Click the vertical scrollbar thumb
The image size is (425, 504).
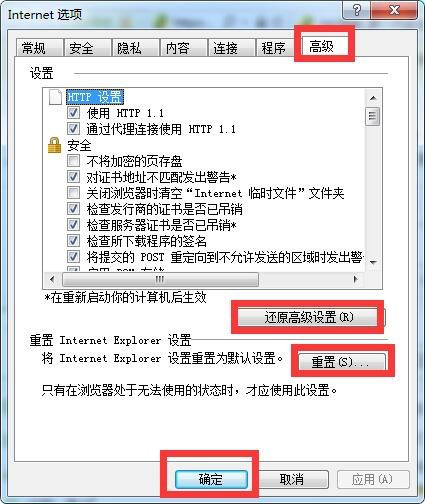pyautogui.click(x=373, y=116)
